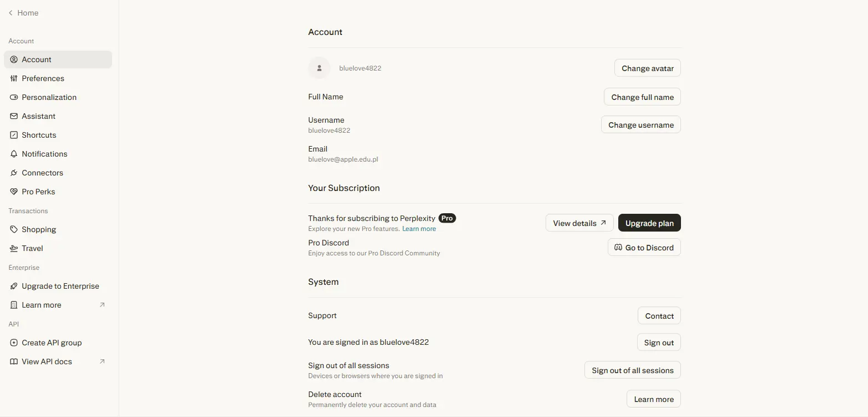Click the Account person icon in sidebar
This screenshot has width=868, height=417.
pyautogui.click(x=14, y=59)
